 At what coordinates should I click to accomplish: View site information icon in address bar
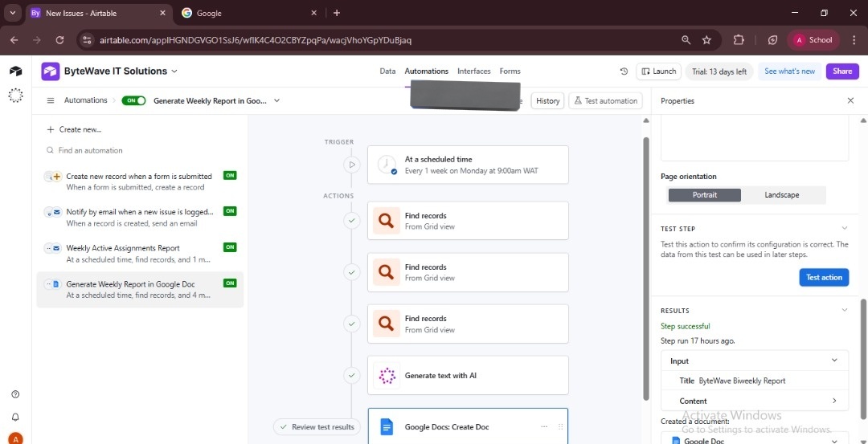[x=86, y=40]
